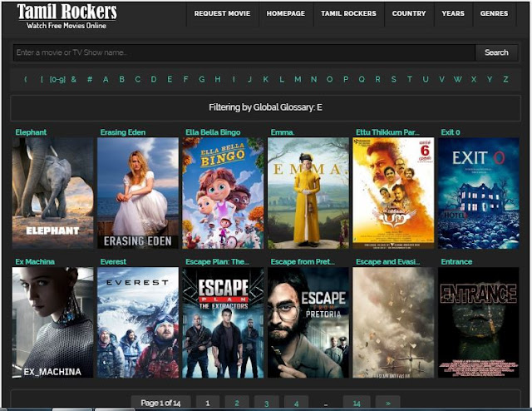This screenshot has height=411, width=532.
Task: Filter glossary by letter G
Action: [x=201, y=80]
